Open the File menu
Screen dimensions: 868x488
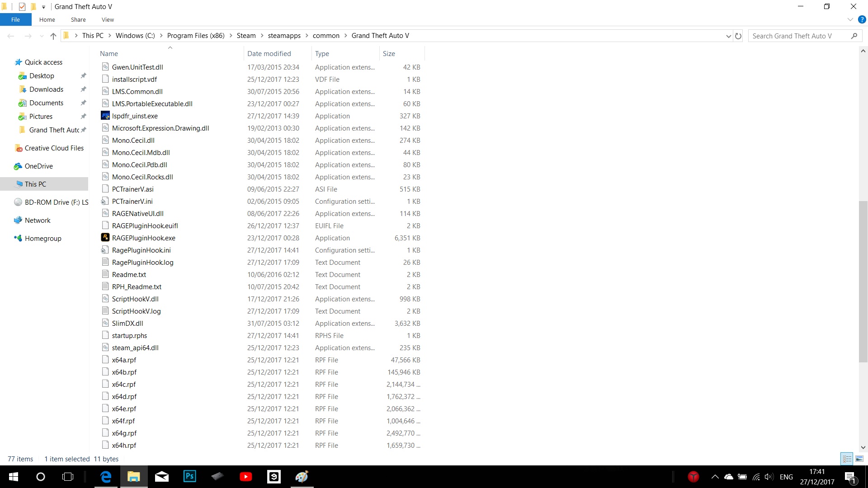(x=15, y=19)
